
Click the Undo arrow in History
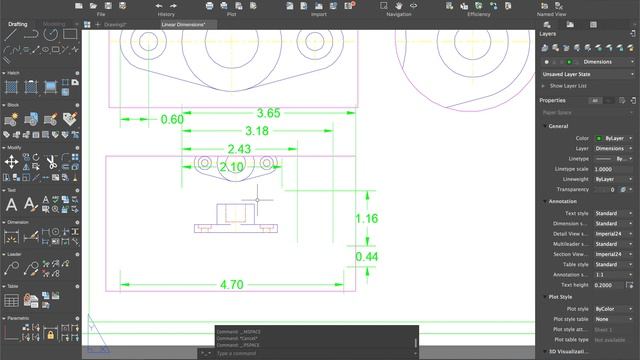[x=159, y=6]
